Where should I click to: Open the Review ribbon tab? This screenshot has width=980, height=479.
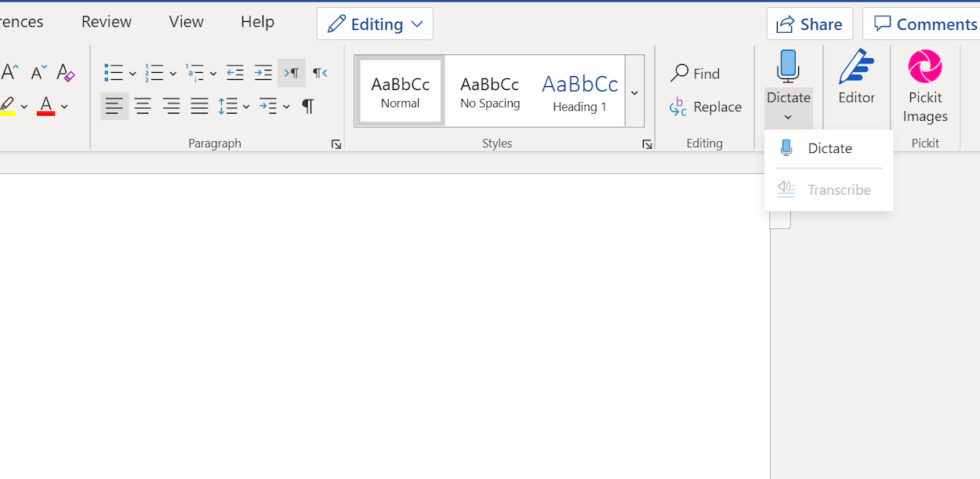(107, 22)
